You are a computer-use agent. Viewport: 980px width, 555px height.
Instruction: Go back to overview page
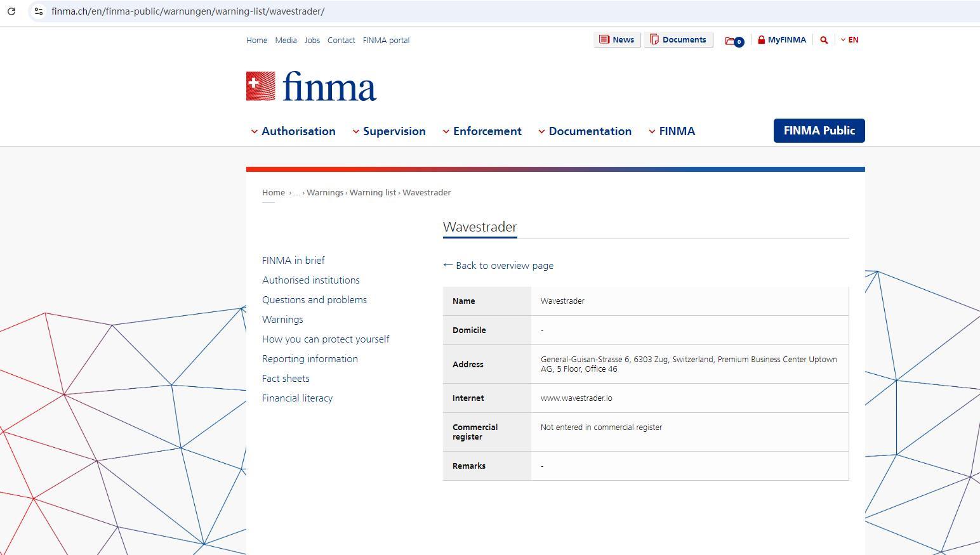pos(498,266)
